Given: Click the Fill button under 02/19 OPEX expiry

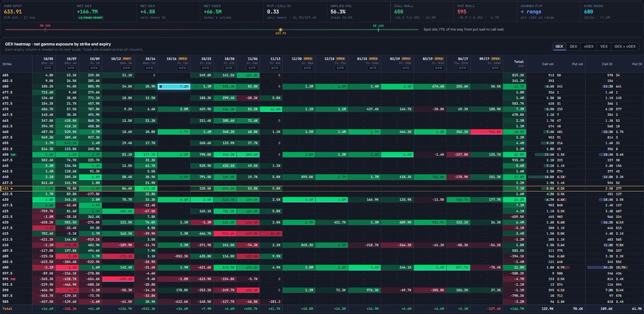Looking at the screenshot, I should click(406, 68).
